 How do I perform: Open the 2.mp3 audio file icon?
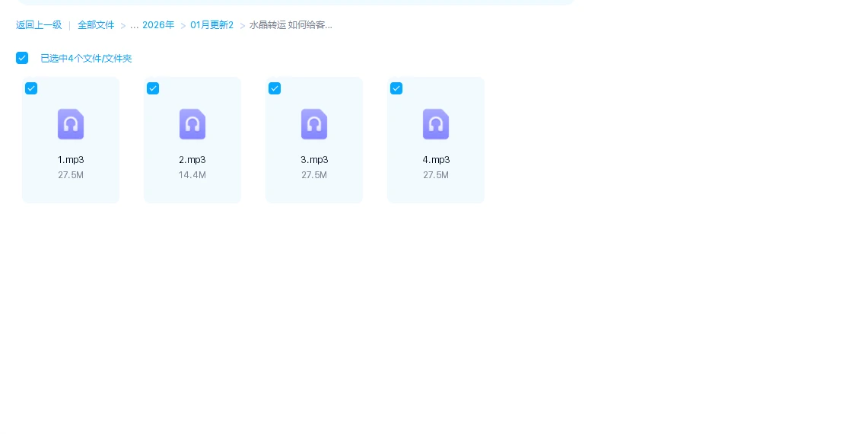coord(192,124)
